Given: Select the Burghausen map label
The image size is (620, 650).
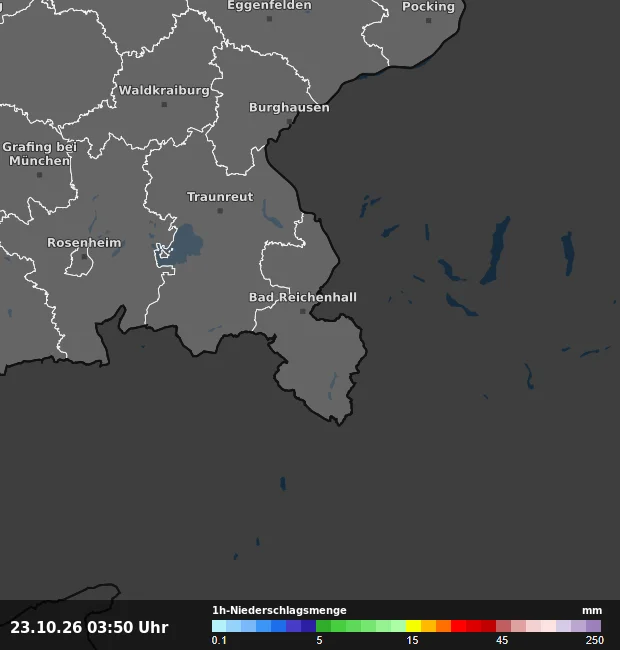Looking at the screenshot, I should 289,107.
